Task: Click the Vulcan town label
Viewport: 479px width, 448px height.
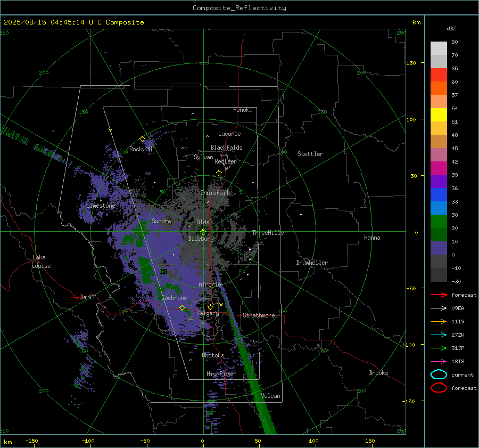Action: tap(271, 396)
